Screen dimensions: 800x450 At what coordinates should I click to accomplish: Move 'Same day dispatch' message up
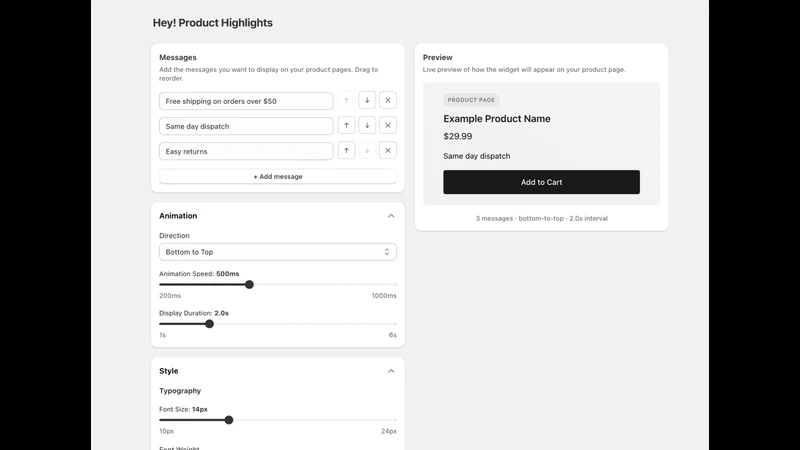[346, 126]
